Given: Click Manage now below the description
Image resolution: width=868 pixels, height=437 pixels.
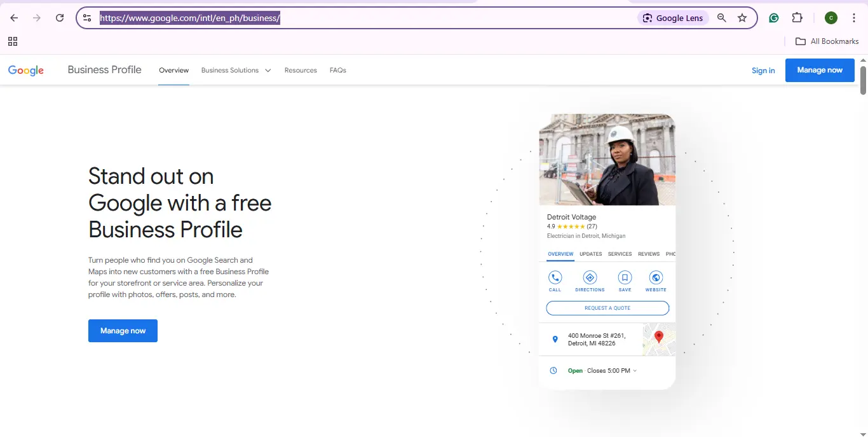Looking at the screenshot, I should (123, 331).
